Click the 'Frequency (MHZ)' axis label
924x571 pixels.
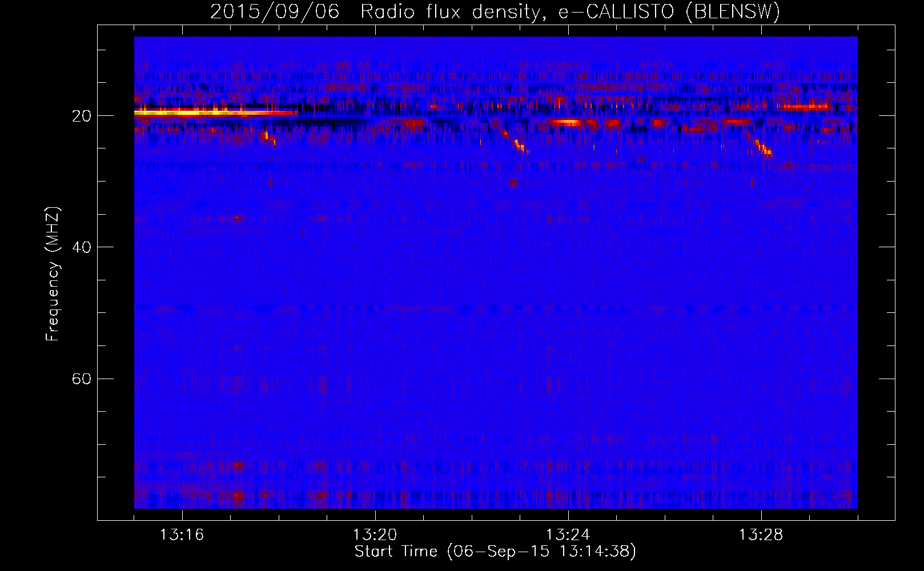(53, 274)
